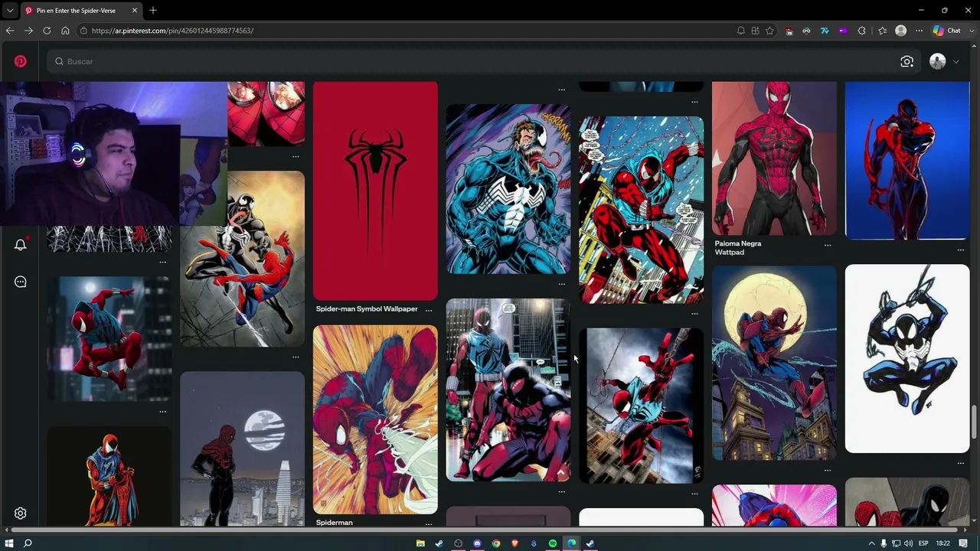
Task: Expand the Pinterest account menu chevron
Action: point(955,62)
